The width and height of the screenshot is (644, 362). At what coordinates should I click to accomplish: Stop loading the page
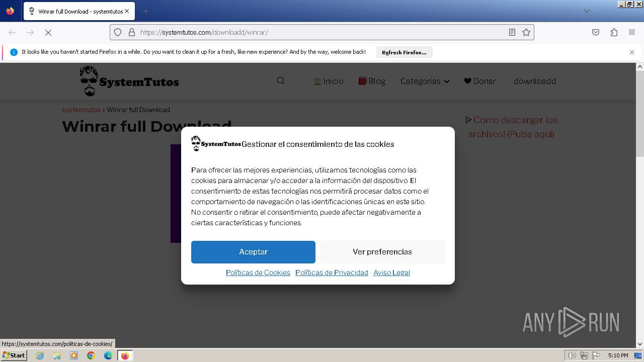(x=48, y=32)
